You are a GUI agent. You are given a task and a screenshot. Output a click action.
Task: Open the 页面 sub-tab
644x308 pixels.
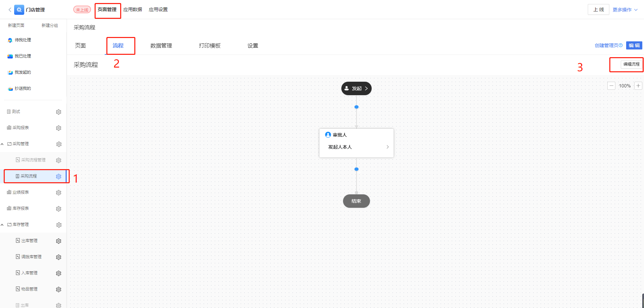(x=80, y=46)
